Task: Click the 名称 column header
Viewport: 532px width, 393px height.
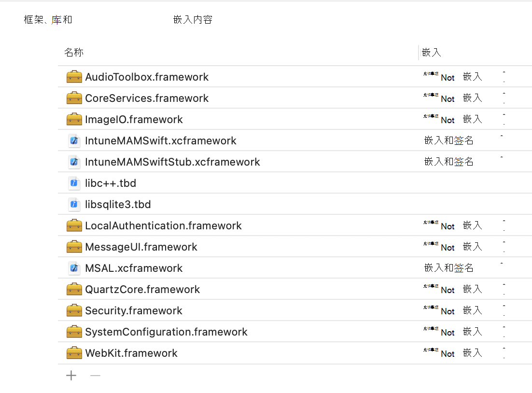Action: pos(74,52)
